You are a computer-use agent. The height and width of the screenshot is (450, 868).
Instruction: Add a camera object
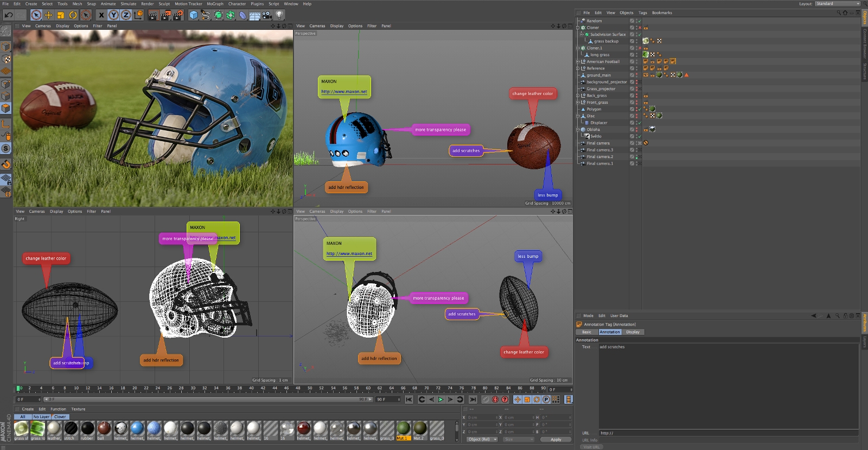coord(267,15)
